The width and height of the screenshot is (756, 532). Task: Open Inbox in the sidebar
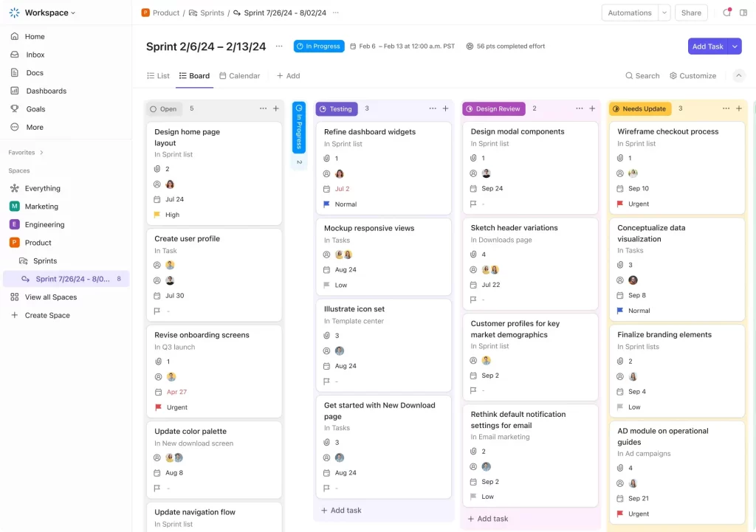tap(35, 55)
